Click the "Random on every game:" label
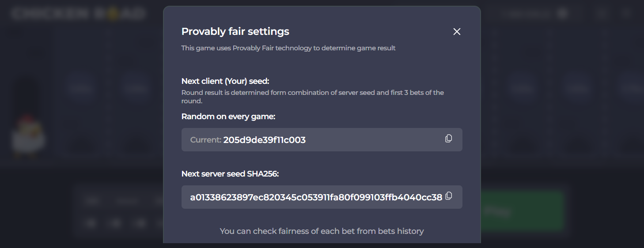The image size is (644, 248). 228,116
